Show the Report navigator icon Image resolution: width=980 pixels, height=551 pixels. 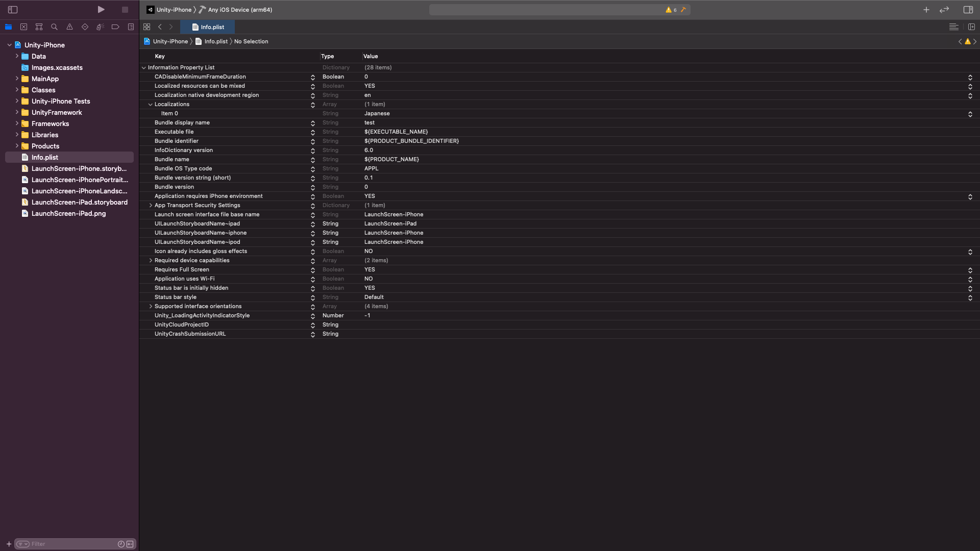[x=131, y=27]
